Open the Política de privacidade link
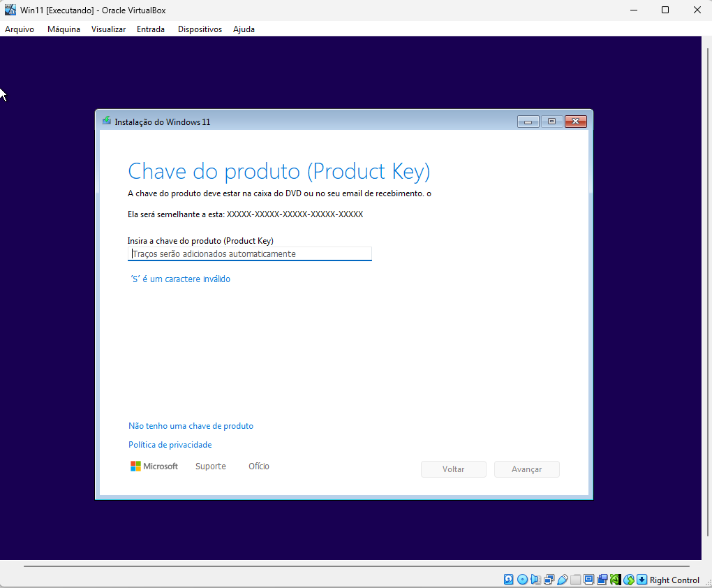This screenshot has height=588, width=712. coord(170,444)
